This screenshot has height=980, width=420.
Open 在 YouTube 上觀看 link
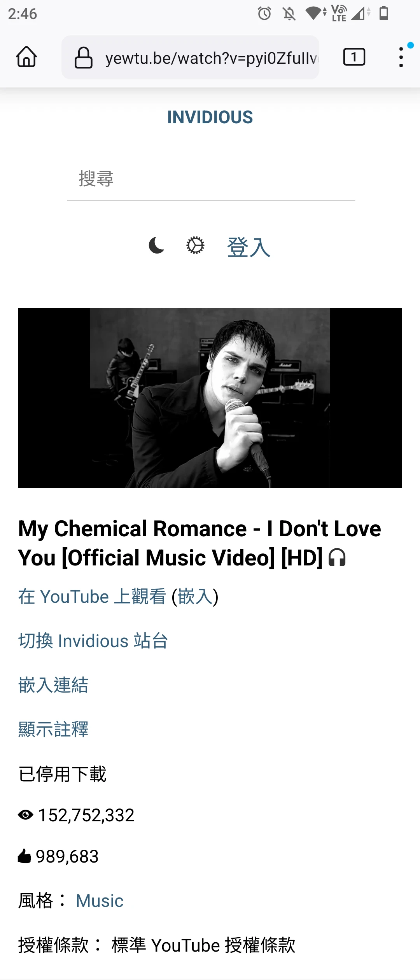92,597
